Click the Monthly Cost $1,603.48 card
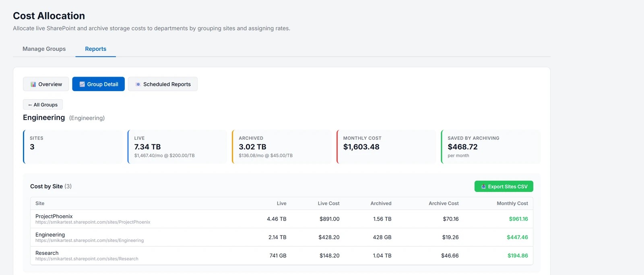 point(386,147)
